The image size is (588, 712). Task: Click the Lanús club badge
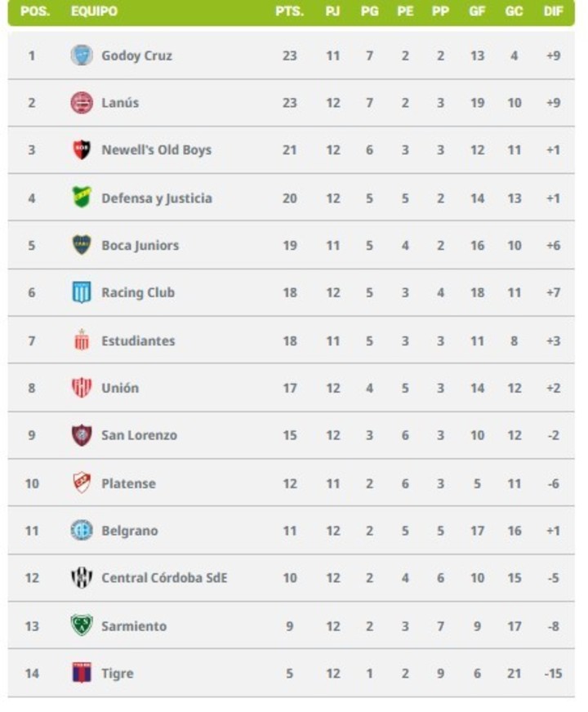[82, 103]
